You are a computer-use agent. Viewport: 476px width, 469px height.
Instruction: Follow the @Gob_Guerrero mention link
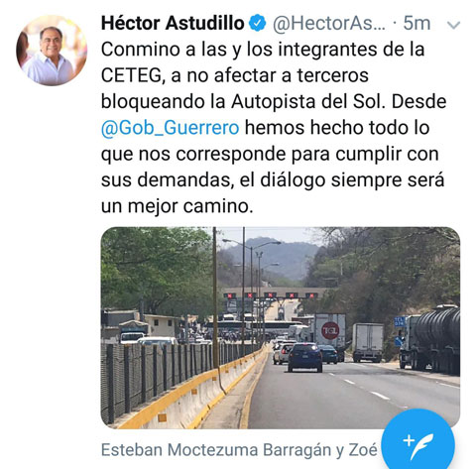[170, 128]
